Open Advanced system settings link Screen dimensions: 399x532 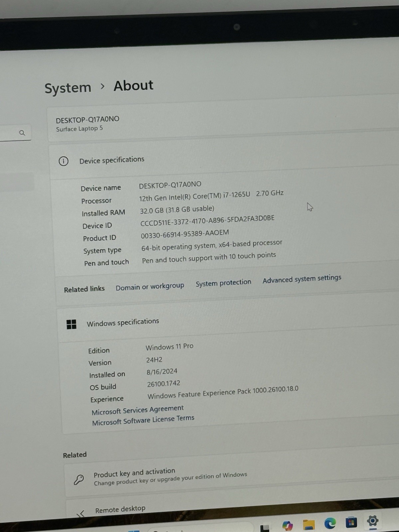302,279
